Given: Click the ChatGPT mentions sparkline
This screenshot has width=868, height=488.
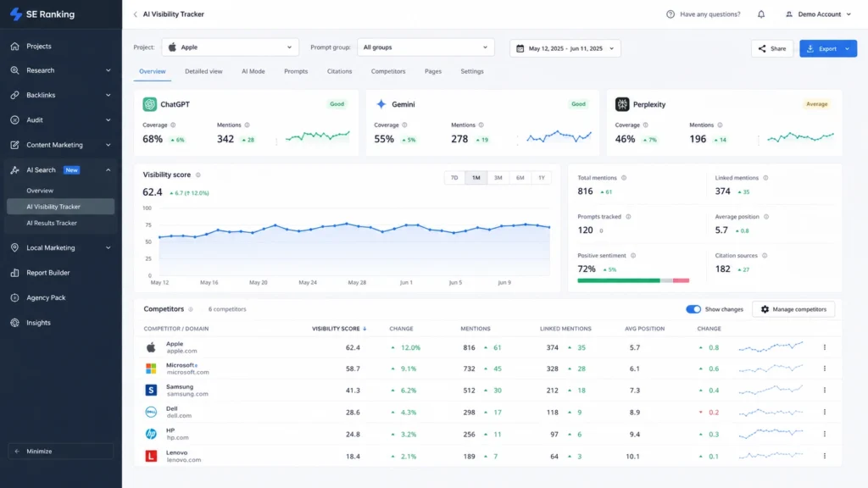Looking at the screenshot, I should click(x=318, y=136).
